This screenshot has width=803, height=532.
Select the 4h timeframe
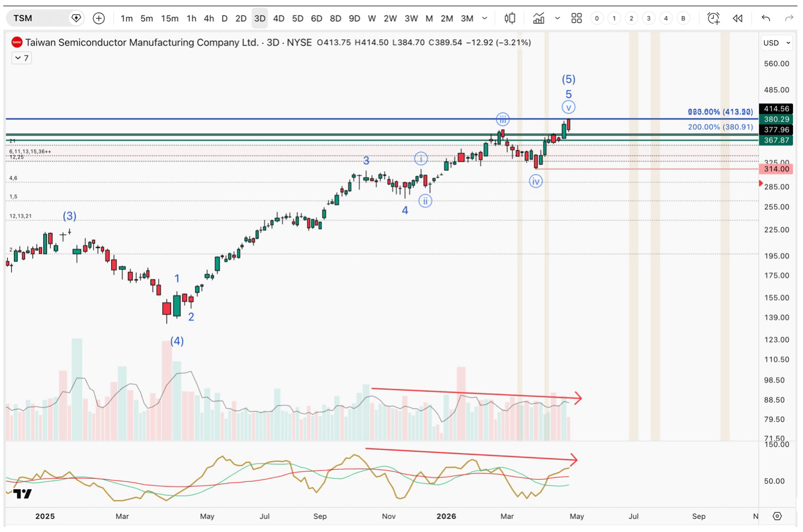(x=209, y=18)
